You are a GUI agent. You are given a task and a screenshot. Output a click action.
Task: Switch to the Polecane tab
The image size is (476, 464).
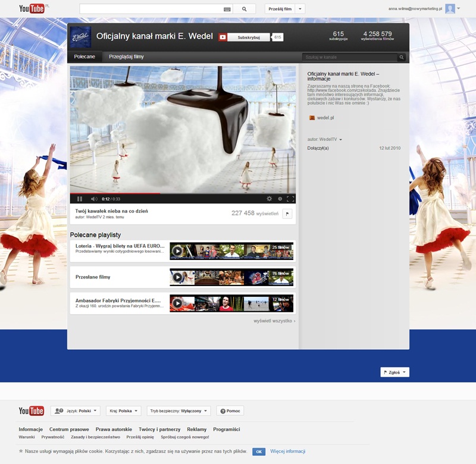point(84,57)
